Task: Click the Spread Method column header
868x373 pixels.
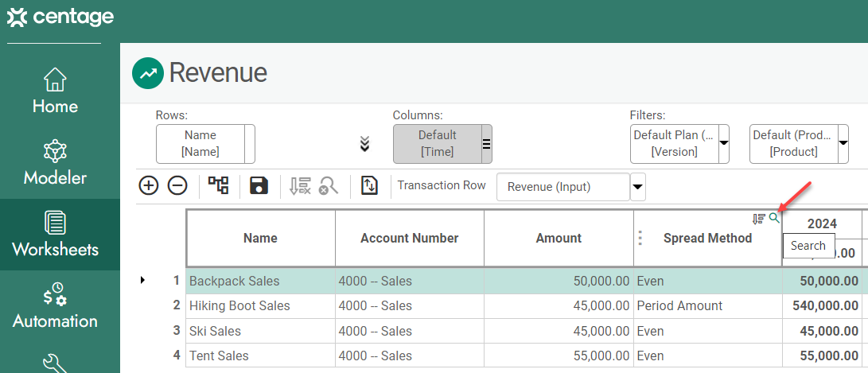Action: tap(707, 239)
